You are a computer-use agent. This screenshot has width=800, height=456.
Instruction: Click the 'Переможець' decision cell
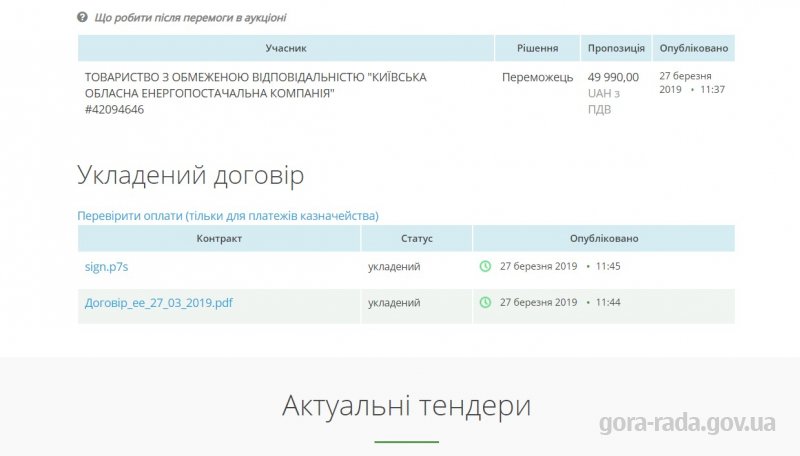pos(537,78)
